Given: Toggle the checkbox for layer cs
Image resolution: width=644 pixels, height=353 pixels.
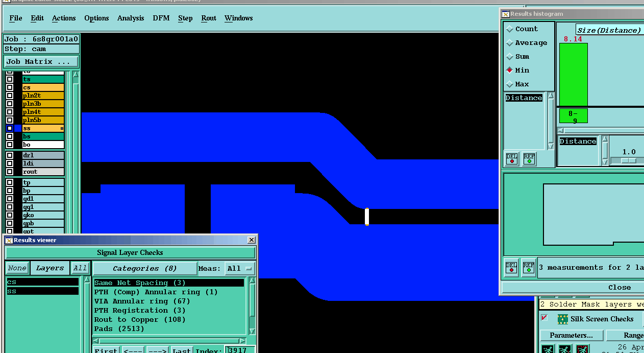Looking at the screenshot, I should (10, 87).
